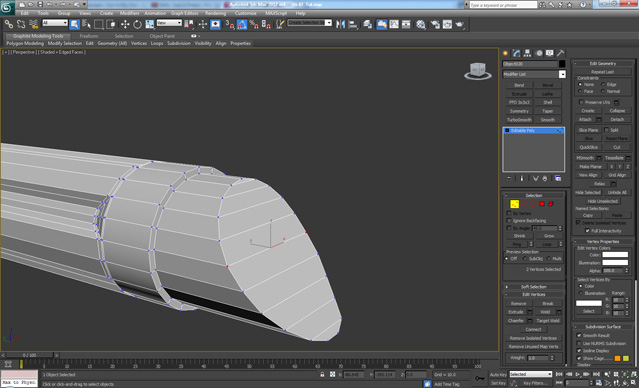Collapse the Subdivision Surface rollout

point(604,326)
